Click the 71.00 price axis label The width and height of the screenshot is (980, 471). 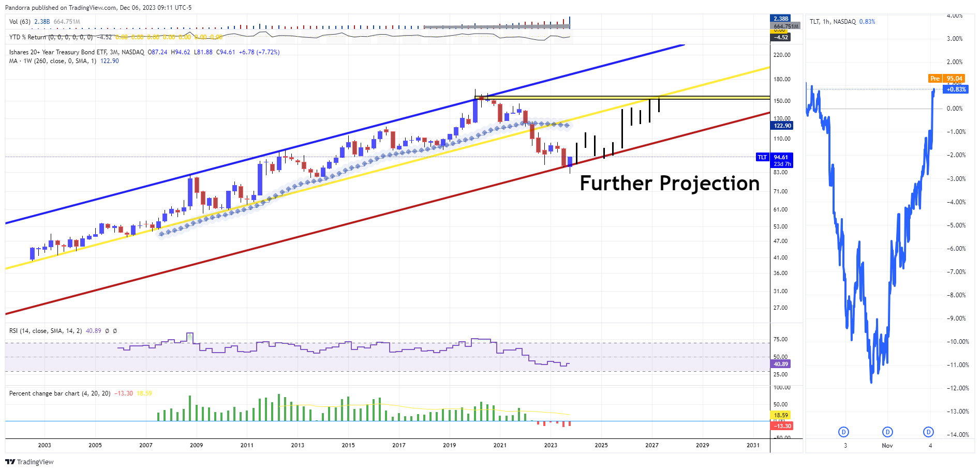click(x=780, y=191)
